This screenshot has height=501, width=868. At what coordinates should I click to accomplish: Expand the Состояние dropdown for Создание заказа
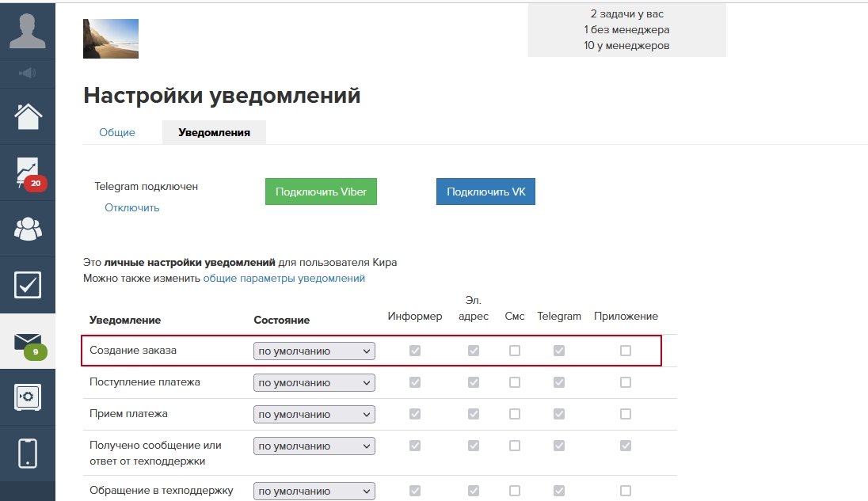pos(314,351)
